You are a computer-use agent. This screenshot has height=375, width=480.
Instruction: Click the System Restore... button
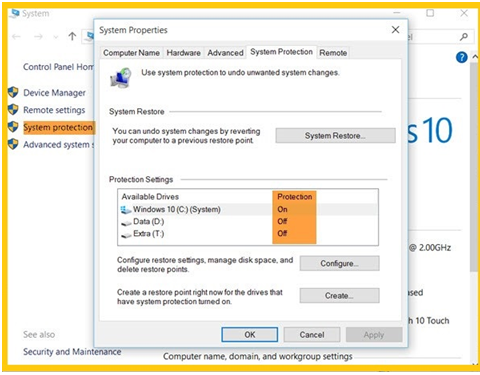point(335,136)
